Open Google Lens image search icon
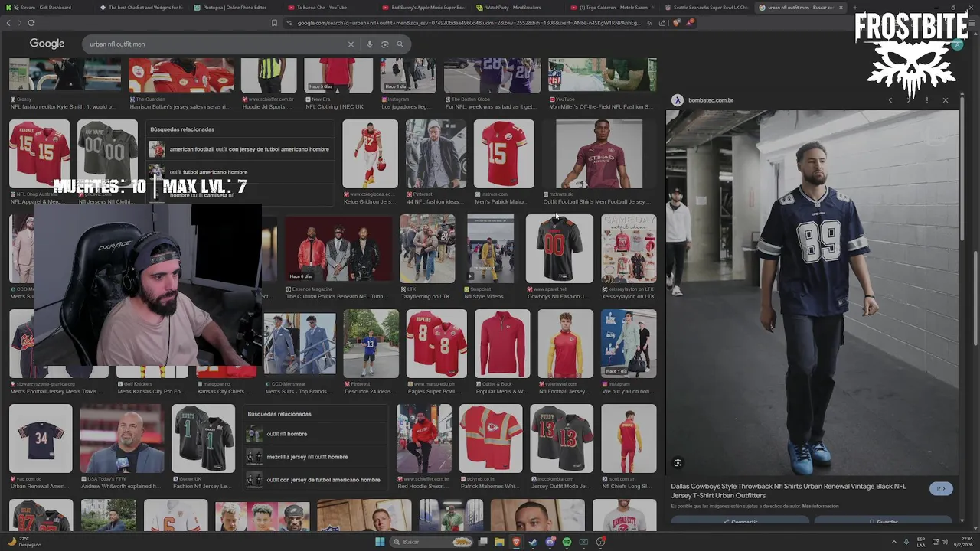The width and height of the screenshot is (980, 551). click(385, 44)
